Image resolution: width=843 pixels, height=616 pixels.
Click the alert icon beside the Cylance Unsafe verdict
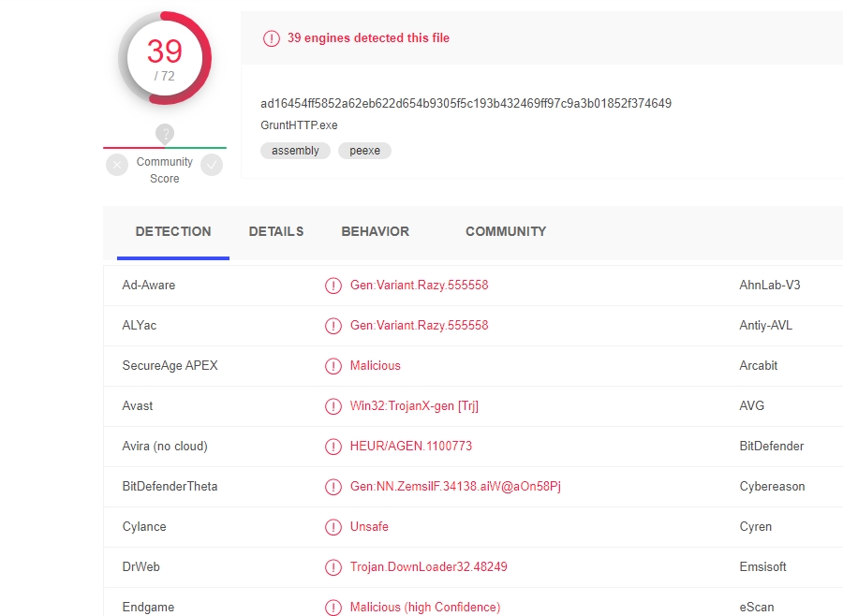(x=333, y=527)
